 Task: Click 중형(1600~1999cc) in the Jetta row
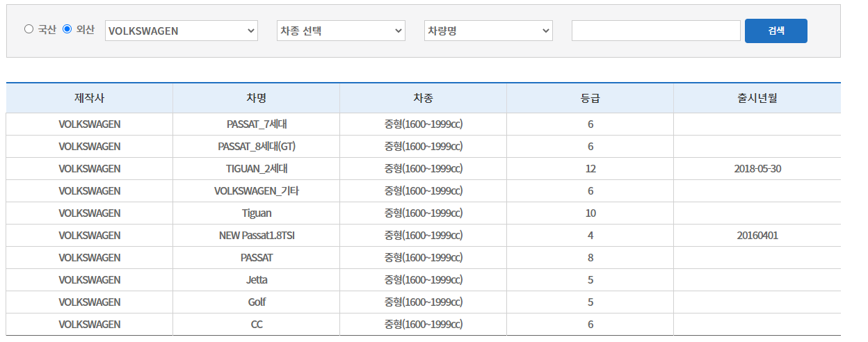pos(424,280)
